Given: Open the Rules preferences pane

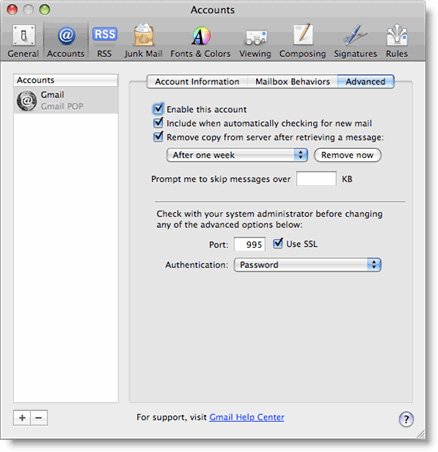Looking at the screenshot, I should (x=397, y=41).
